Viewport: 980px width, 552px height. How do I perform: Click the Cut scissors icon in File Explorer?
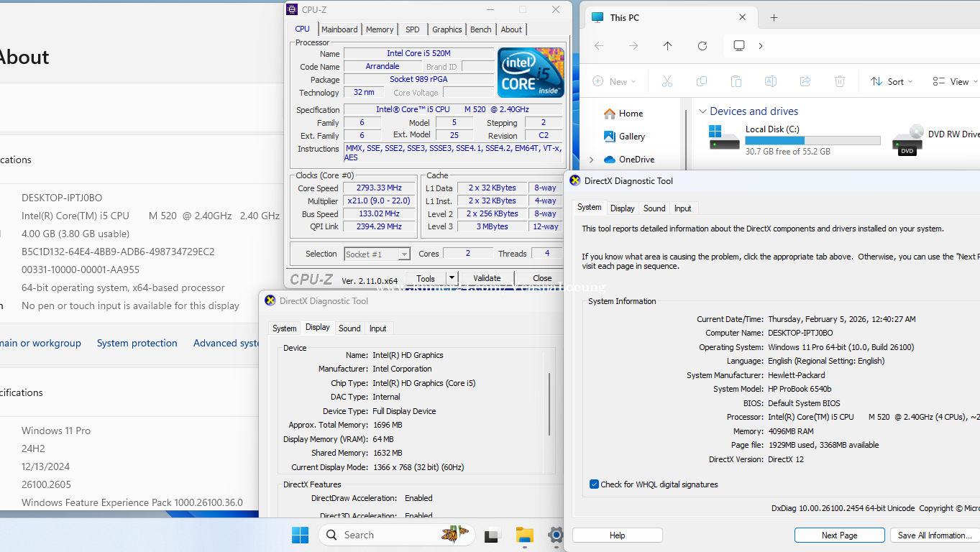click(x=667, y=82)
